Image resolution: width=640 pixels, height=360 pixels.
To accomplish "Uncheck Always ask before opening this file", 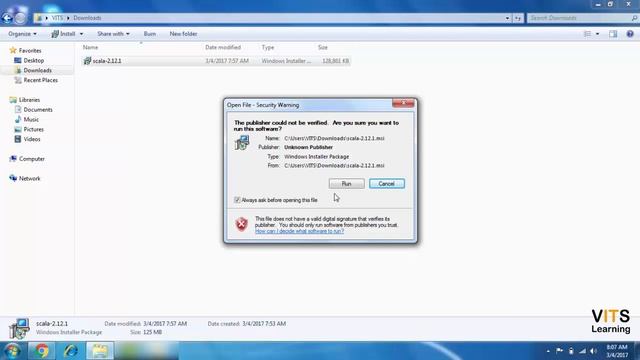I will tap(237, 200).
